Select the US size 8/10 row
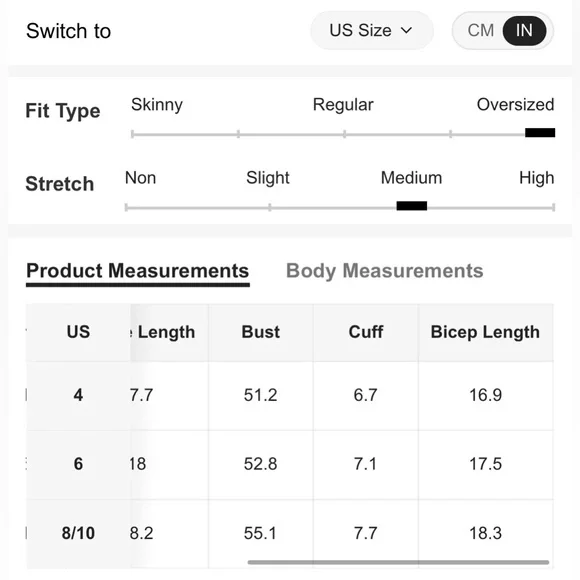580x580 pixels. pos(290,533)
